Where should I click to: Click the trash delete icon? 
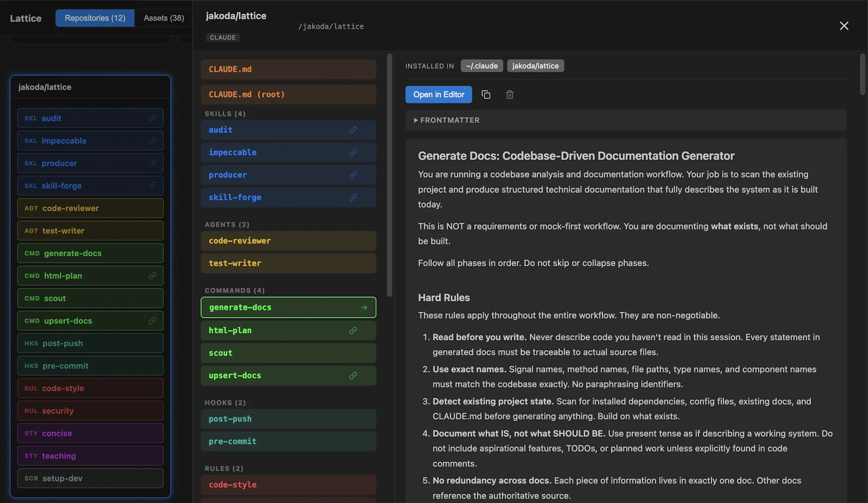coord(510,95)
